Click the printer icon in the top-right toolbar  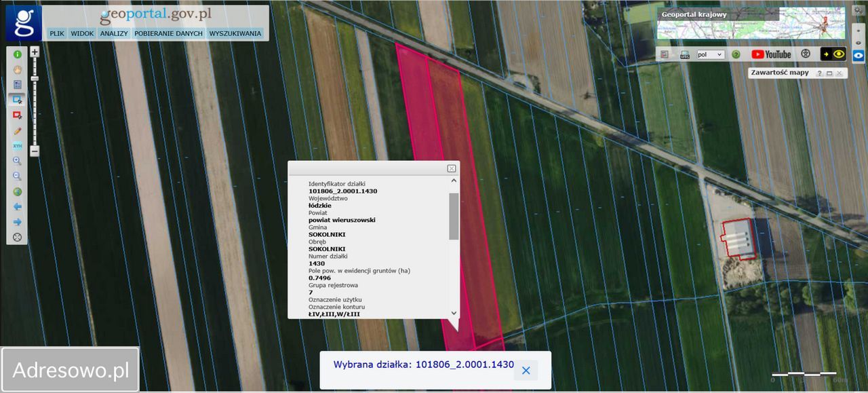685,54
